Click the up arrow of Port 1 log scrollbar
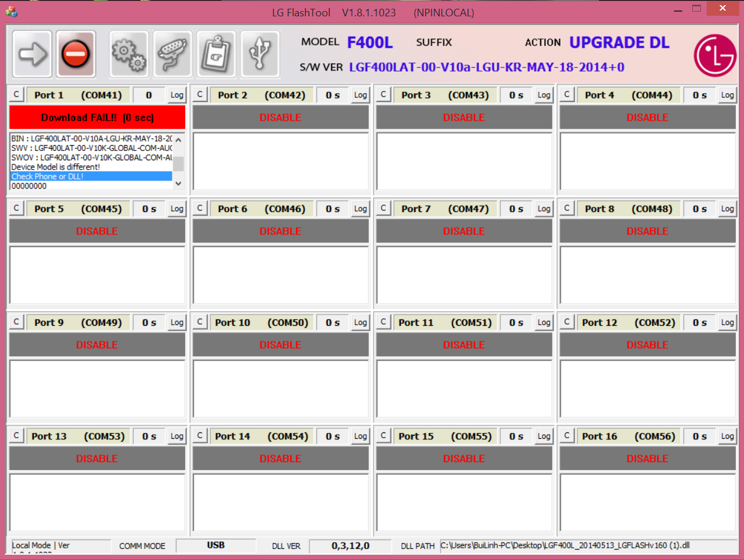The image size is (744, 560). pos(178,139)
